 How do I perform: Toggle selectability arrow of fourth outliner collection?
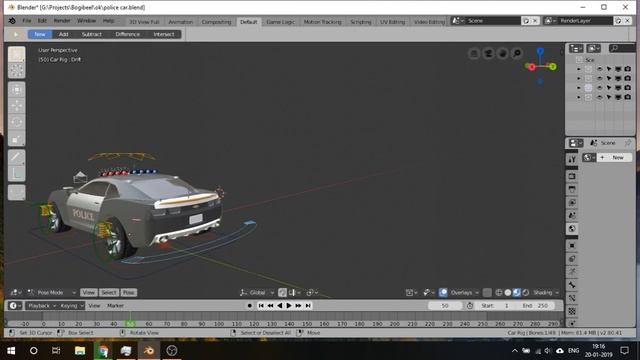pyautogui.click(x=609, y=97)
